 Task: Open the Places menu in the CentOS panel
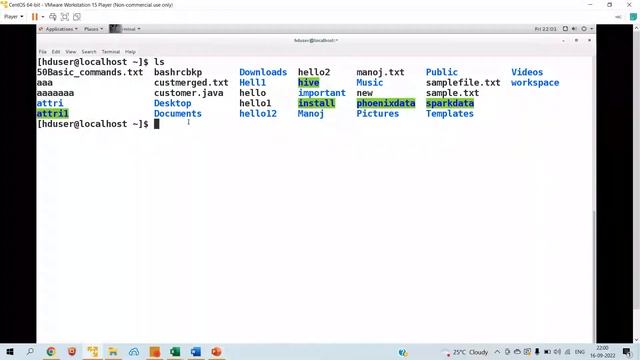pyautogui.click(x=93, y=29)
